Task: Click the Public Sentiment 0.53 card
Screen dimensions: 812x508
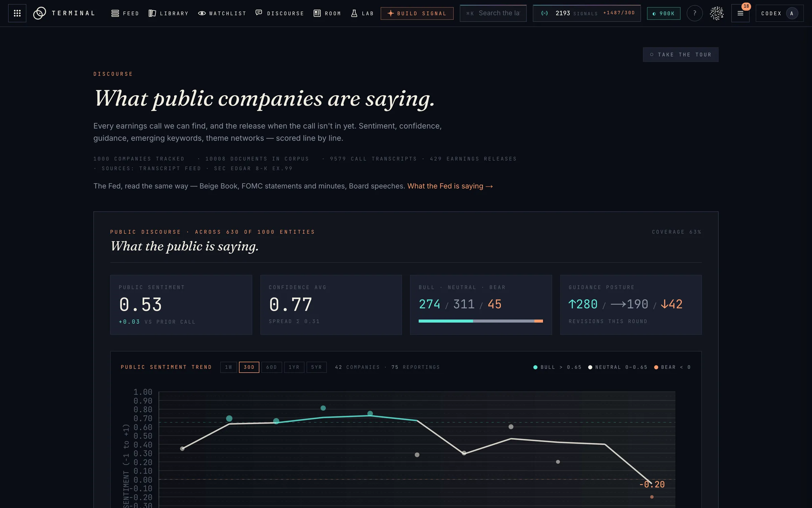Action: 181,304
